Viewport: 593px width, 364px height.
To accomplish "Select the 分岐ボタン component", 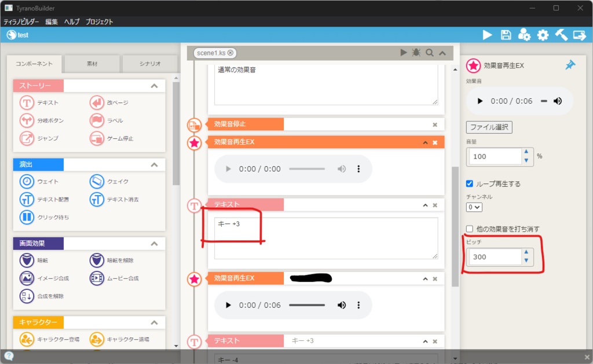I will [42, 120].
